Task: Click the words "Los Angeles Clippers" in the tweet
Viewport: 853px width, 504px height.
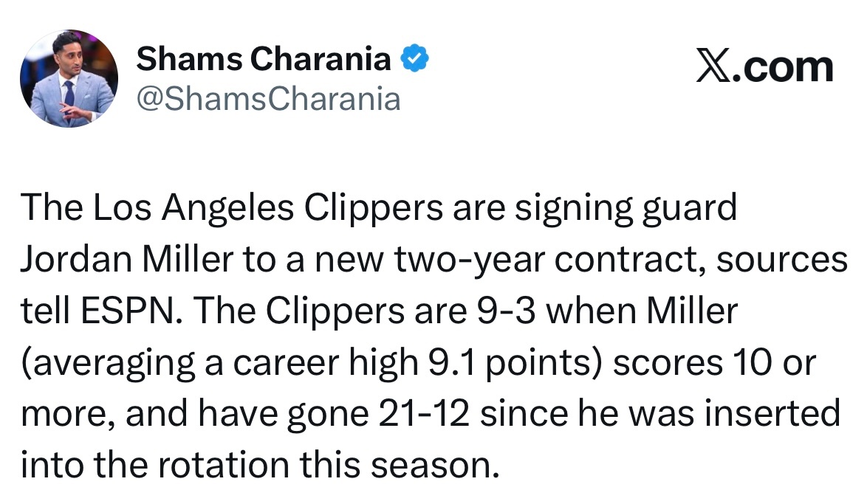Action: click(x=268, y=208)
